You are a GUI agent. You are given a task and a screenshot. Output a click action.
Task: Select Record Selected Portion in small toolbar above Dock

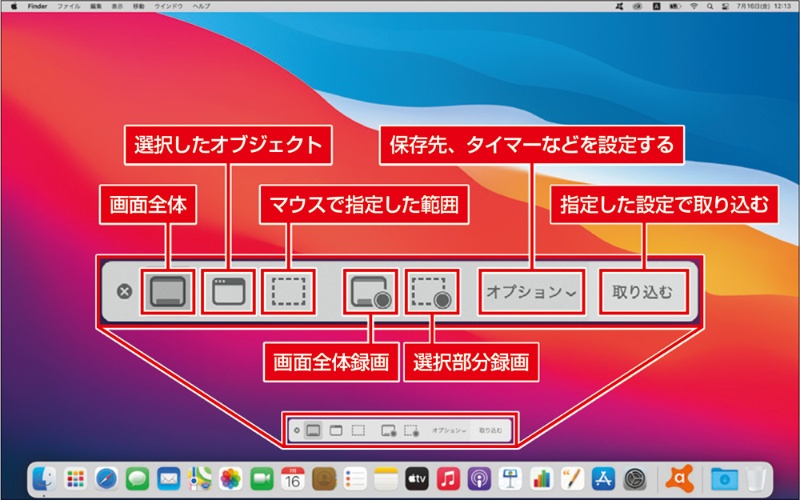(x=411, y=431)
